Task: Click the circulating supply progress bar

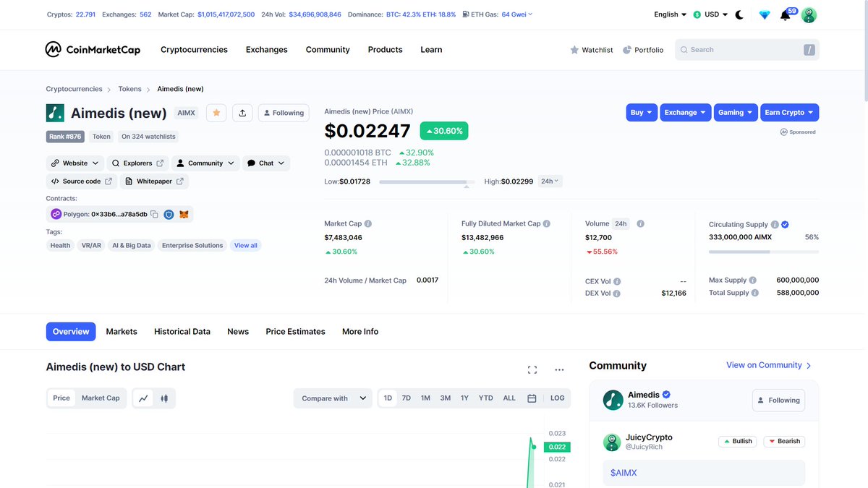Action: [764, 252]
